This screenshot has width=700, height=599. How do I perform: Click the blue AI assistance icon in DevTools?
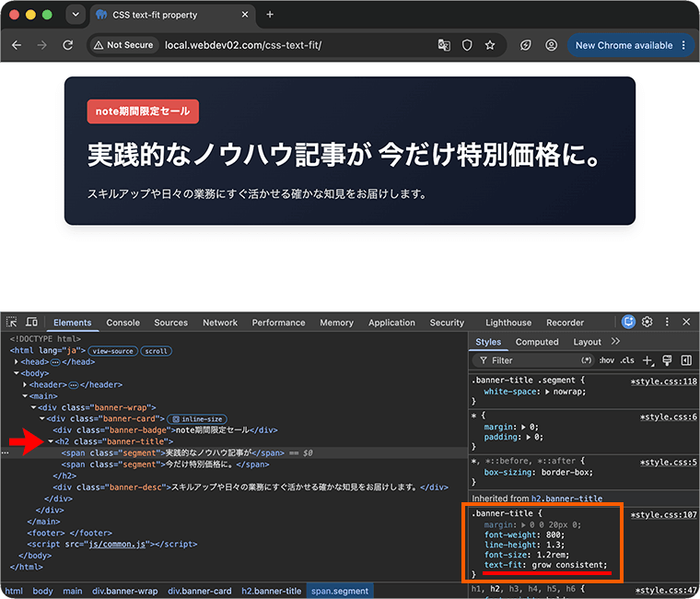click(628, 322)
